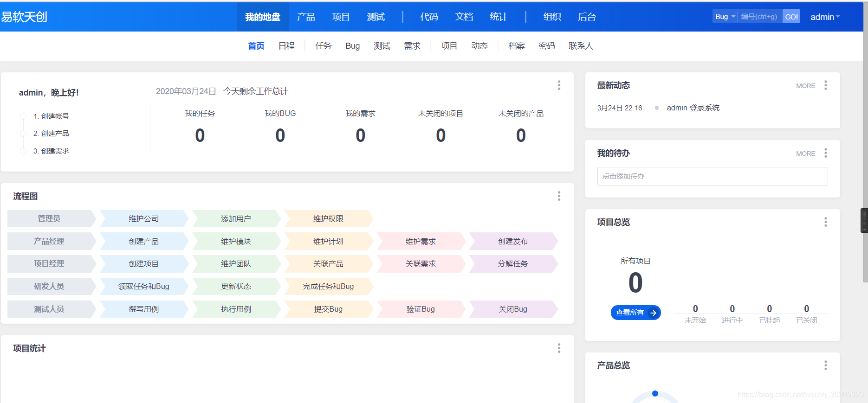Open the 项目统计 panel three-dot menu
868x403 pixels.
[559, 348]
